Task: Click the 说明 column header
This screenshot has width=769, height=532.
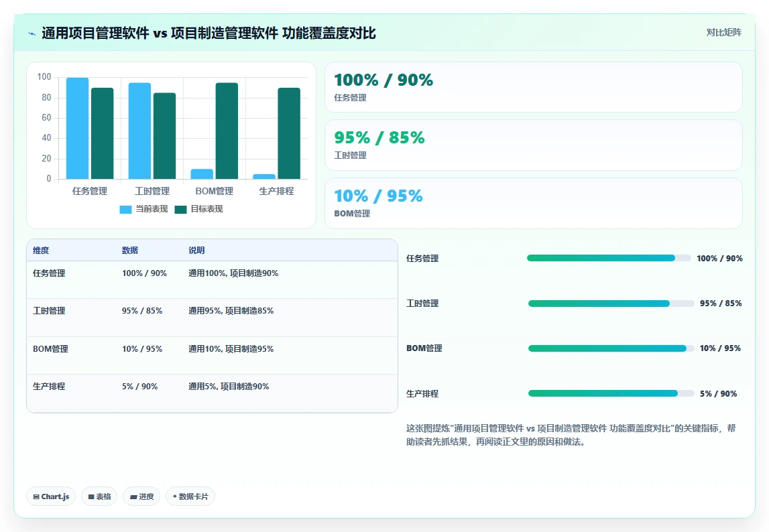Action: click(196, 250)
